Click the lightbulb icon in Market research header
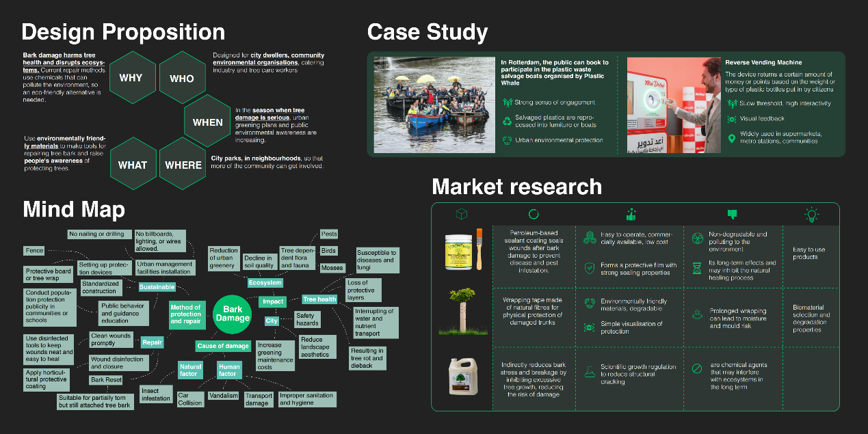Image resolution: width=868 pixels, height=434 pixels. pos(811,215)
